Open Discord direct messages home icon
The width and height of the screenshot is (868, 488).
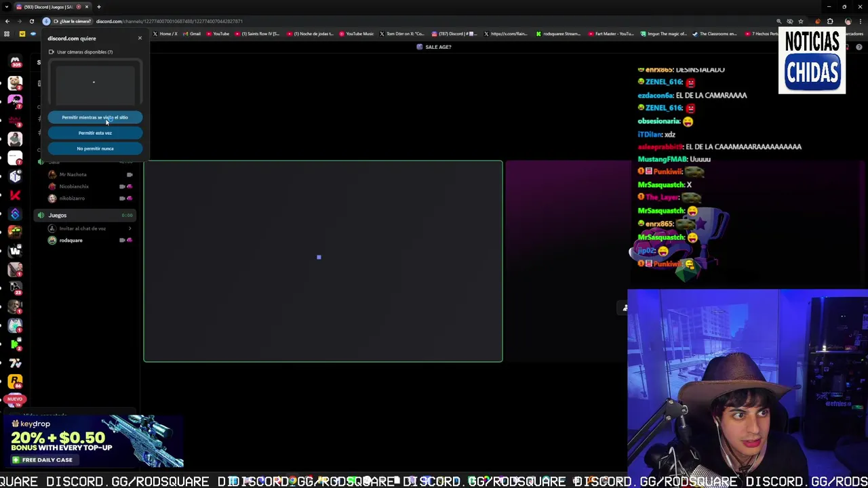click(x=15, y=62)
